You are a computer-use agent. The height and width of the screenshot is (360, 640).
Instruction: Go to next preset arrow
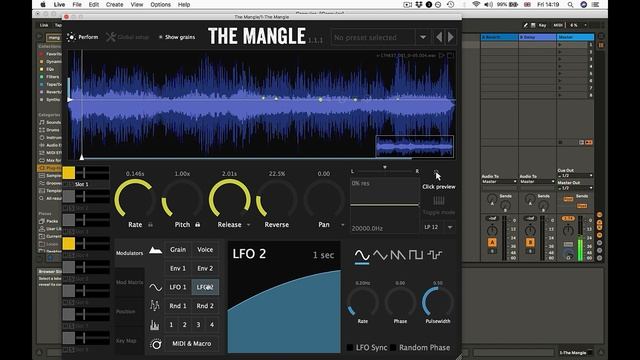[451, 37]
